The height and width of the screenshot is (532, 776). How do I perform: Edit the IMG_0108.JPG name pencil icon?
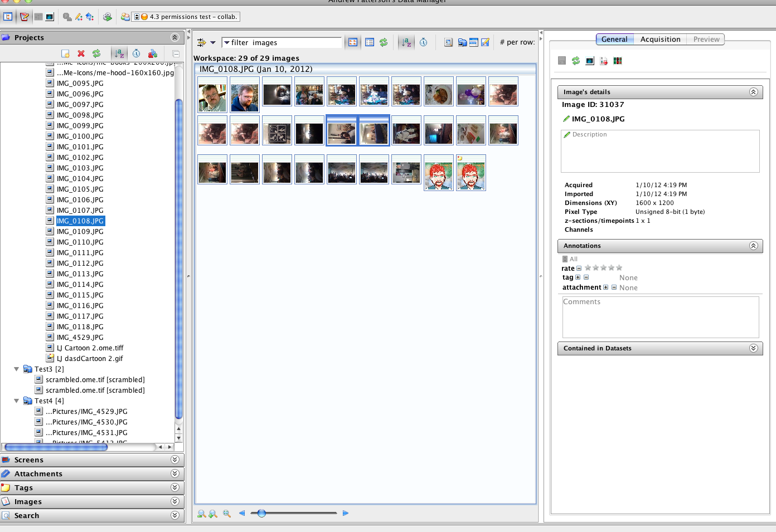pos(566,119)
